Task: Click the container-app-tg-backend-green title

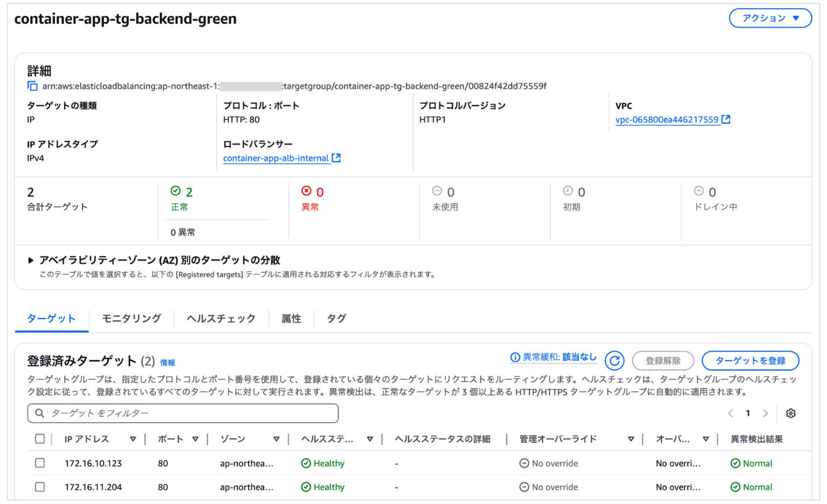Action: click(125, 19)
